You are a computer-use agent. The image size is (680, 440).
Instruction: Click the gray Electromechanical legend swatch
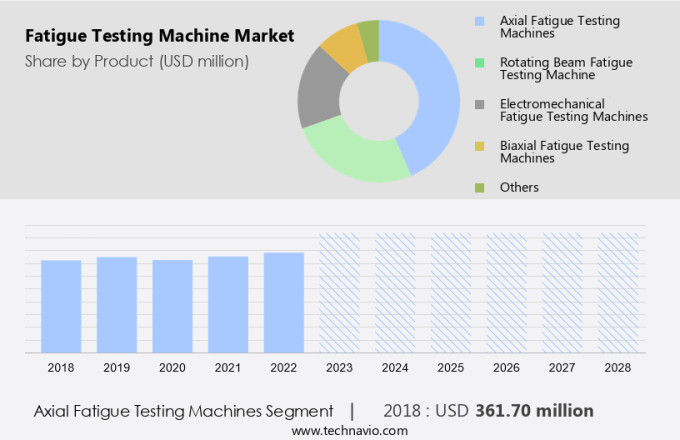pos(480,104)
